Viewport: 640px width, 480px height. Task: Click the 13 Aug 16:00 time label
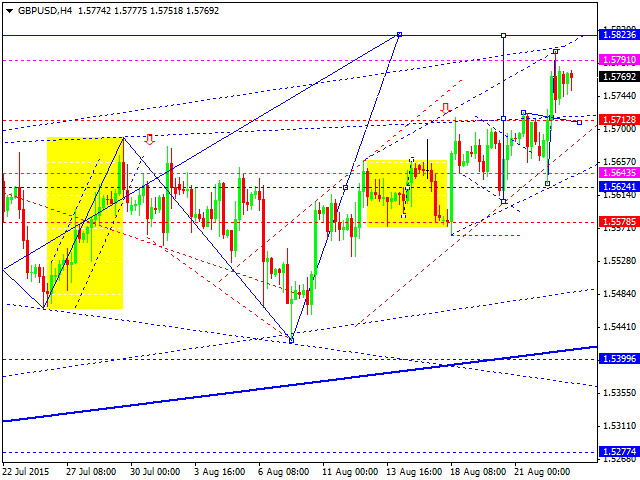tap(414, 472)
